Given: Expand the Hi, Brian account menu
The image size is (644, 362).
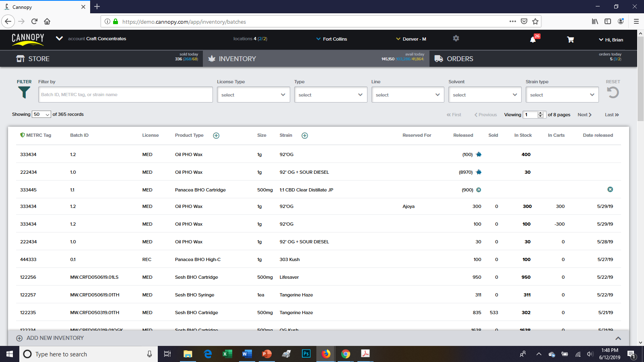Looking at the screenshot, I should [x=612, y=40].
